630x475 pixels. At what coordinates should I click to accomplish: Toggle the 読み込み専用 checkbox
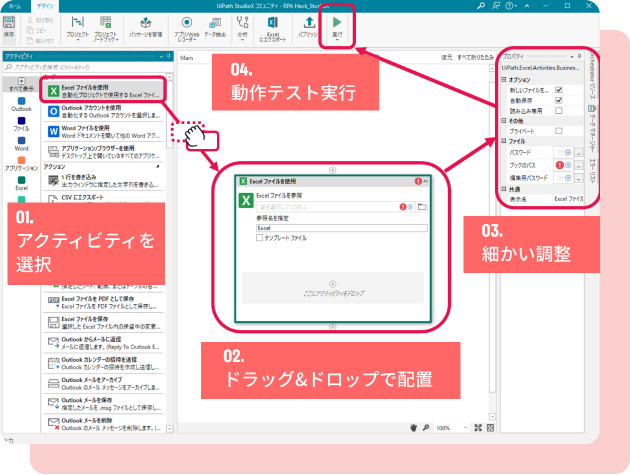coord(558,111)
